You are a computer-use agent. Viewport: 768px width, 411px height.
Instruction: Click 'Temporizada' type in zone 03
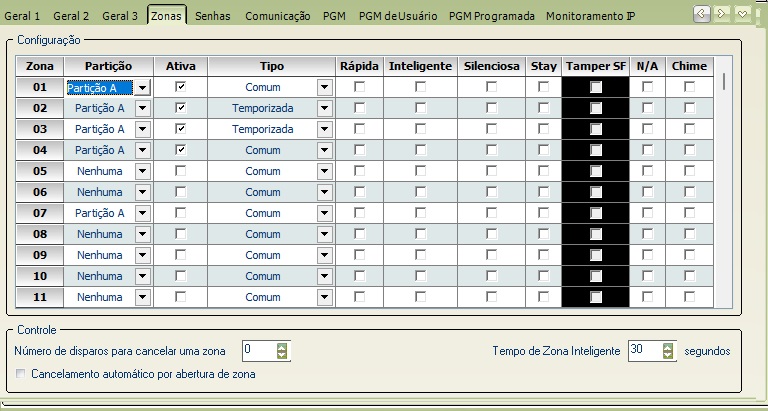(x=263, y=129)
